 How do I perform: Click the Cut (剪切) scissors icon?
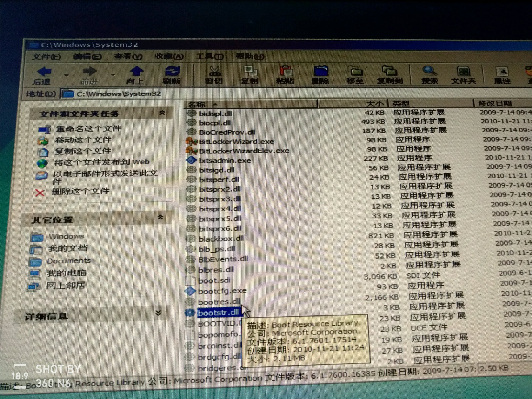[x=214, y=71]
